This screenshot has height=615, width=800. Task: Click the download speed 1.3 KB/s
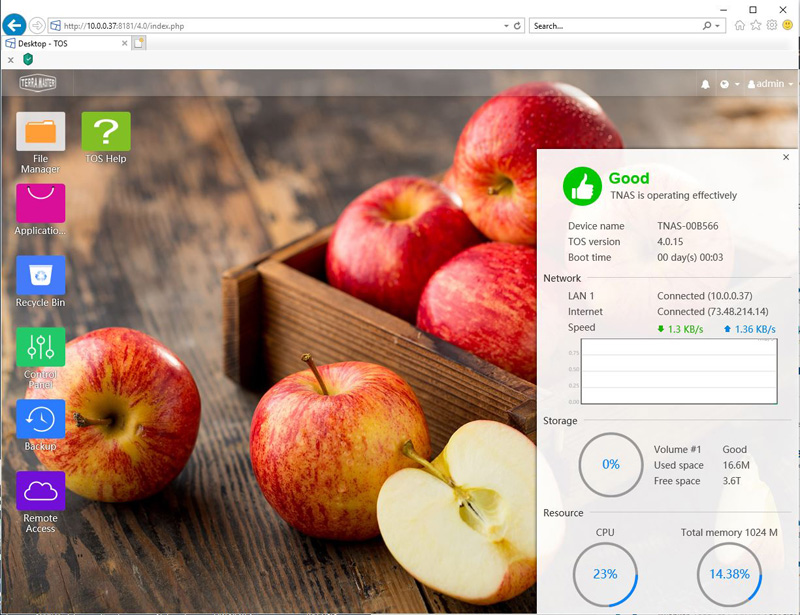(681, 329)
